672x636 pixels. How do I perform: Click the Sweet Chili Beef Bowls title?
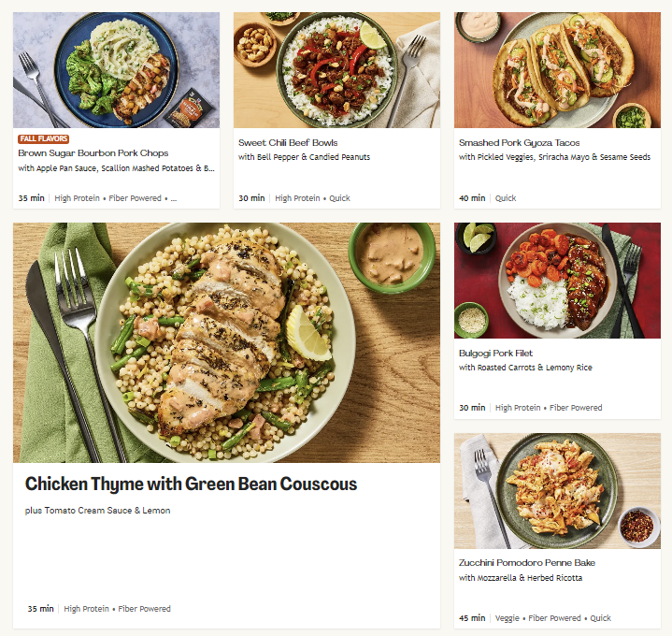tap(288, 143)
